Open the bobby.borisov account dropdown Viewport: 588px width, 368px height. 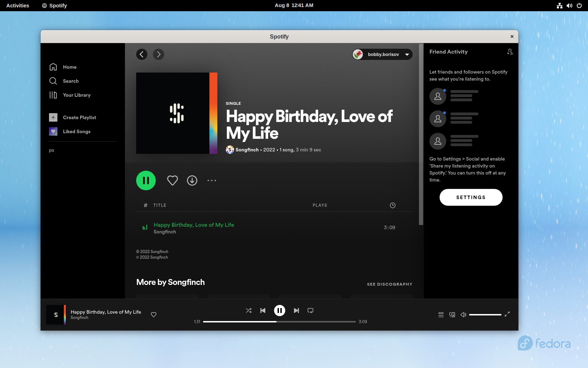(x=381, y=54)
